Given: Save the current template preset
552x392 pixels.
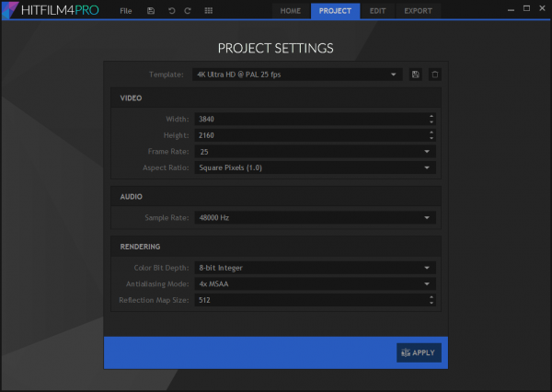Looking at the screenshot, I should click(416, 75).
